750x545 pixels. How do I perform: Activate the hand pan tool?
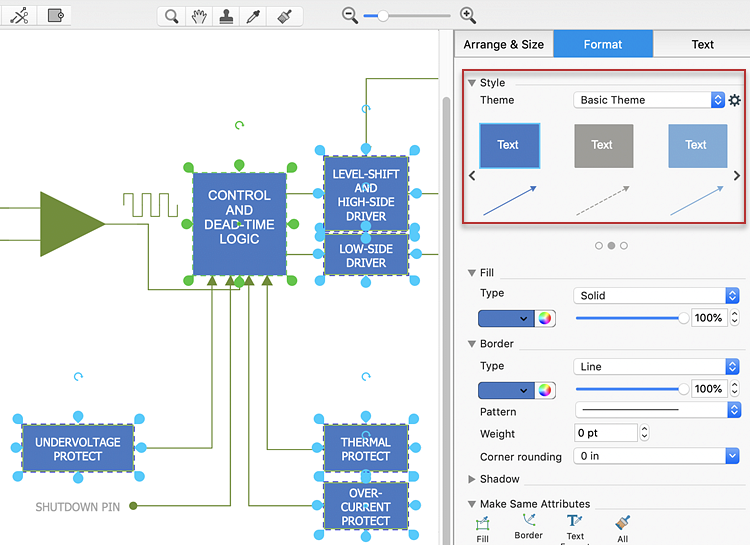(200, 16)
